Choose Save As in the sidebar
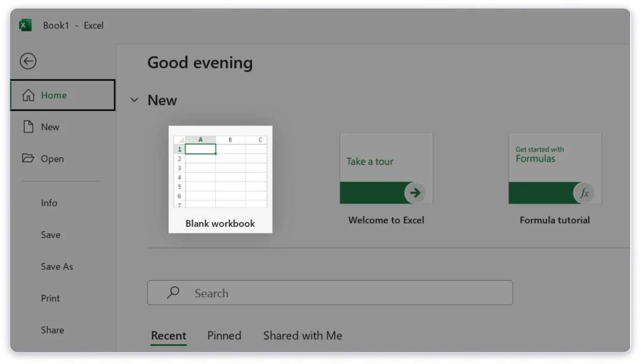Screen dimensions: 641x364 57,266
